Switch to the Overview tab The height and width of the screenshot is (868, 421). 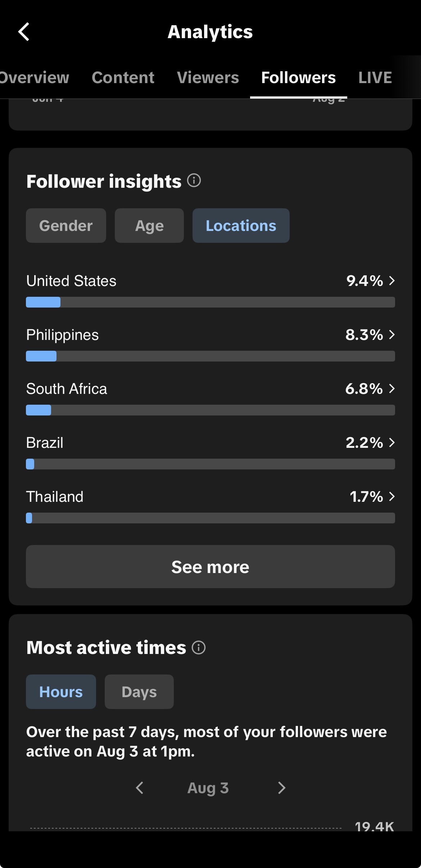[34, 77]
